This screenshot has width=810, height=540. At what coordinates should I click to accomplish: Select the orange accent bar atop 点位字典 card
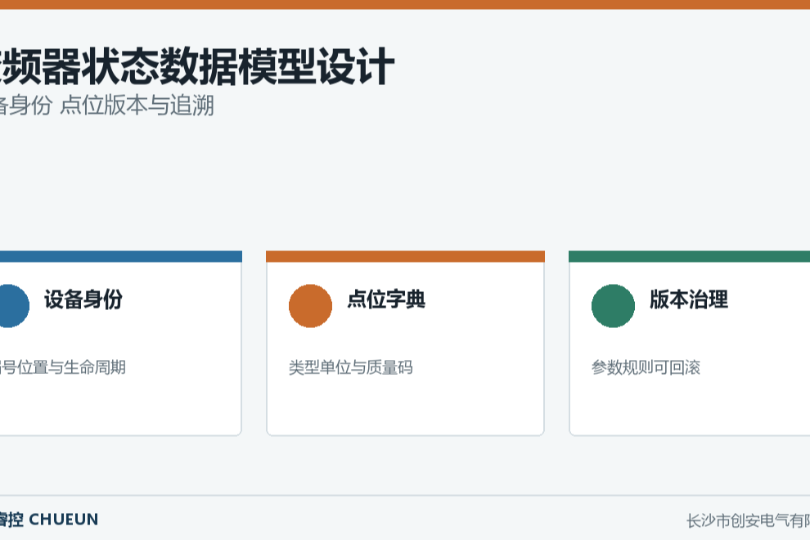point(406,256)
